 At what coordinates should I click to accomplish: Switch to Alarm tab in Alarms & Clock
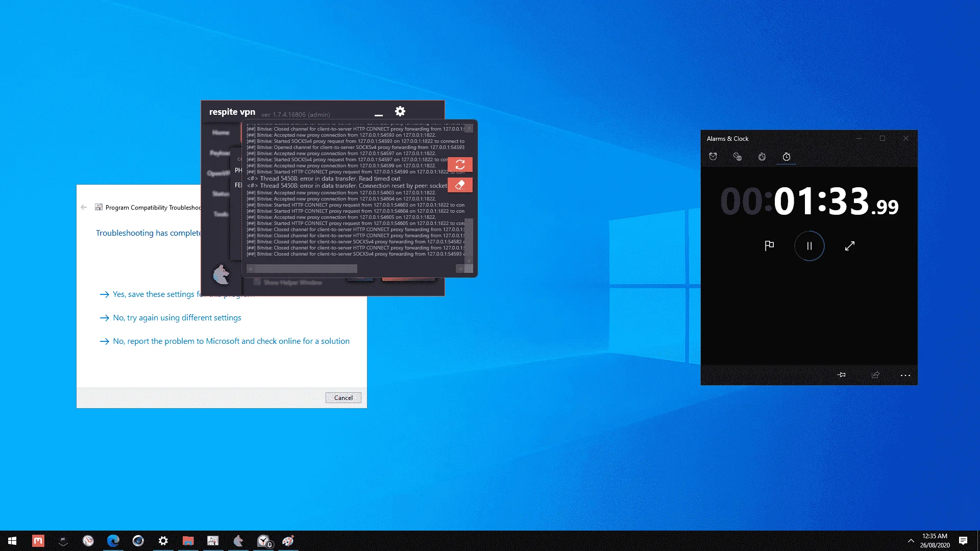713,157
